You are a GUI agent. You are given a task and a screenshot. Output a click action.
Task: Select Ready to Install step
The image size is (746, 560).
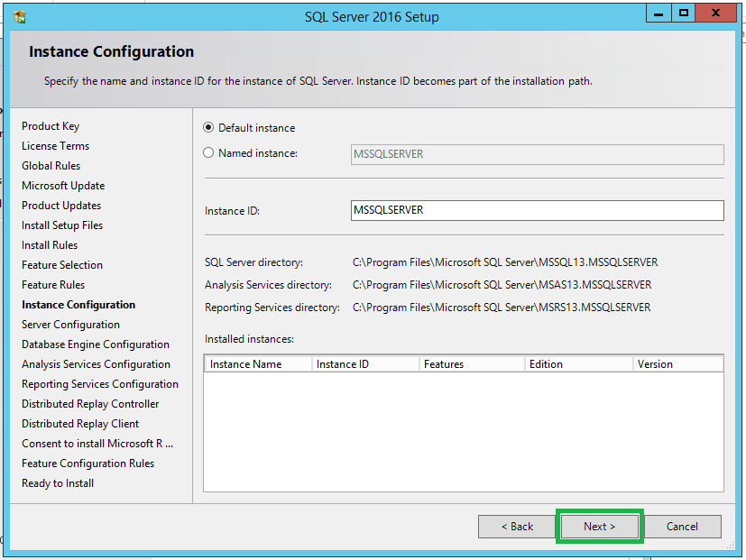pos(58,483)
